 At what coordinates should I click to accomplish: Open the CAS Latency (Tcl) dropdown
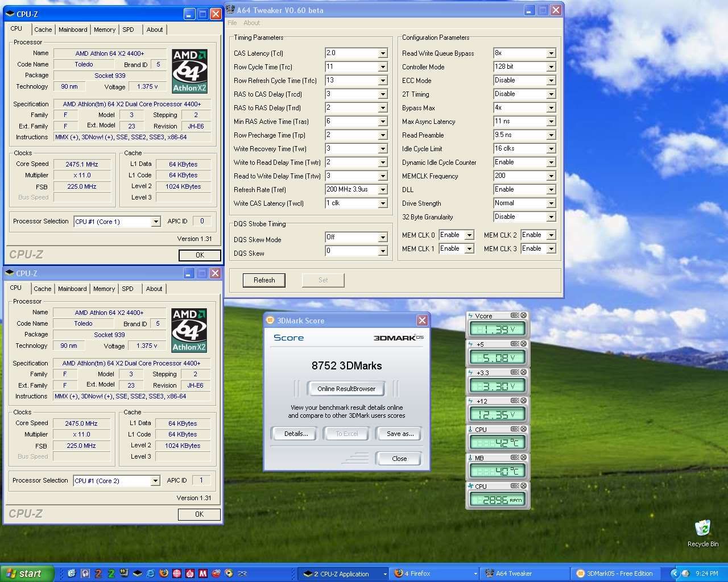(383, 53)
